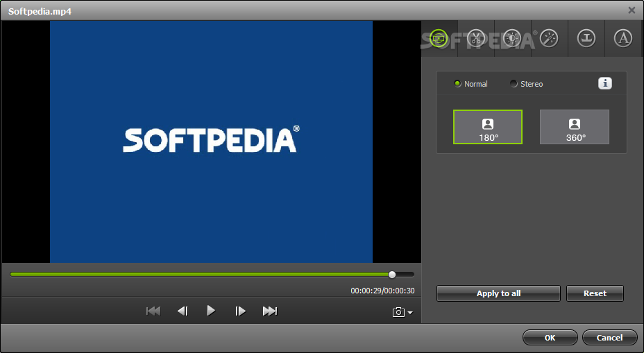Play the video
The height and width of the screenshot is (353, 644).
[211, 311]
